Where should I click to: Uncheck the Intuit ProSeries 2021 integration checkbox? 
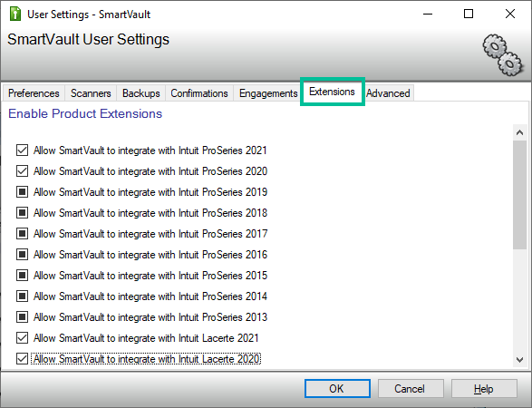[x=22, y=150]
